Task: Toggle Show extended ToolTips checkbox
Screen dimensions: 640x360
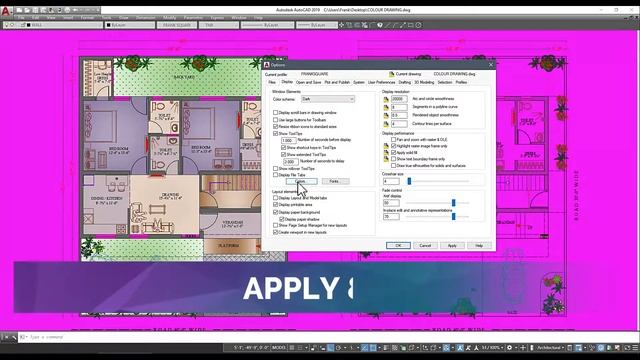Action: pyautogui.click(x=284, y=154)
